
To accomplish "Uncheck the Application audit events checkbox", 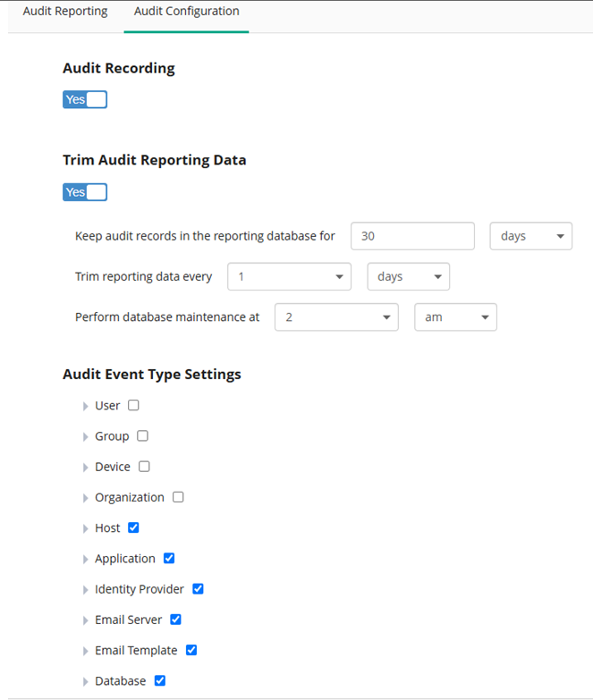I will (x=169, y=558).
